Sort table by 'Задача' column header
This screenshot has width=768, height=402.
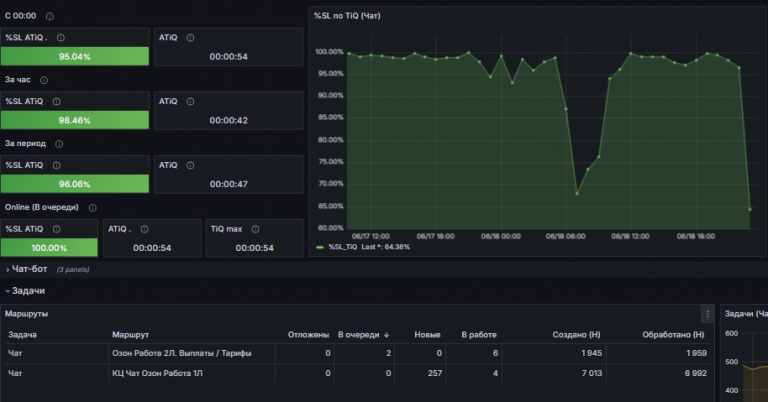[23, 335]
